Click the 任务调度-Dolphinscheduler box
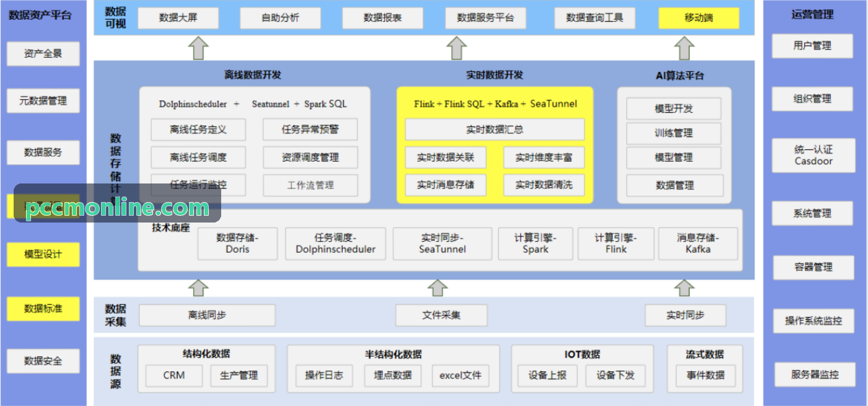868x406 pixels. coord(336,244)
